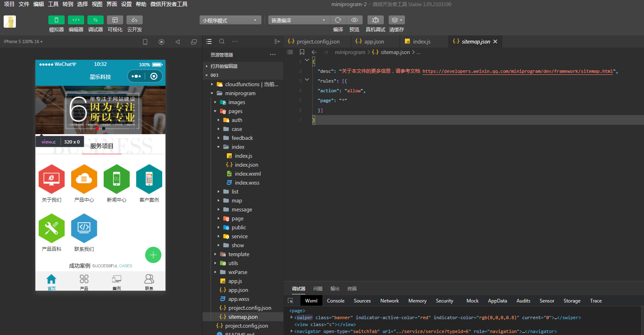Image resolution: width=644 pixels, height=335 pixels.
Task: Click the breadcrumb outline list icon
Action: tap(290, 52)
